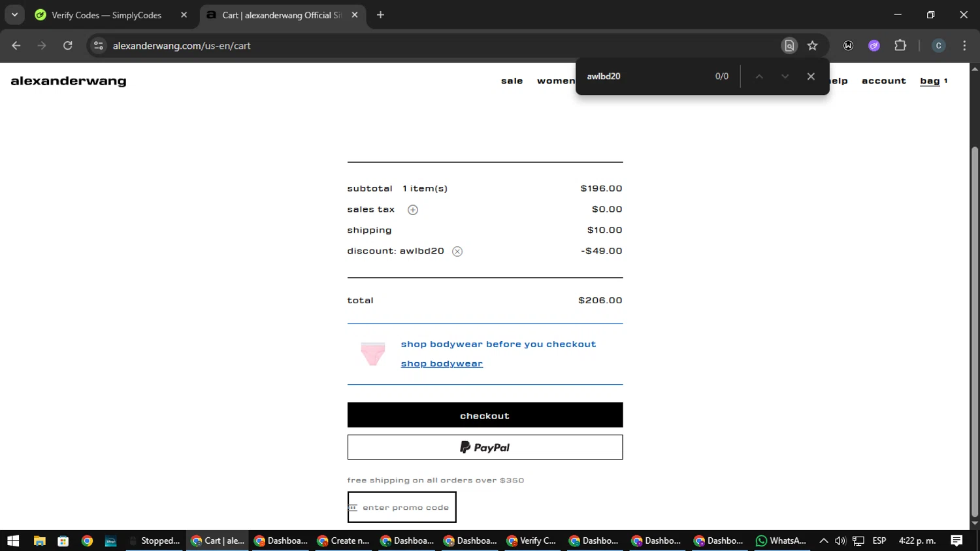Open the Windows Start menu

tap(13, 541)
